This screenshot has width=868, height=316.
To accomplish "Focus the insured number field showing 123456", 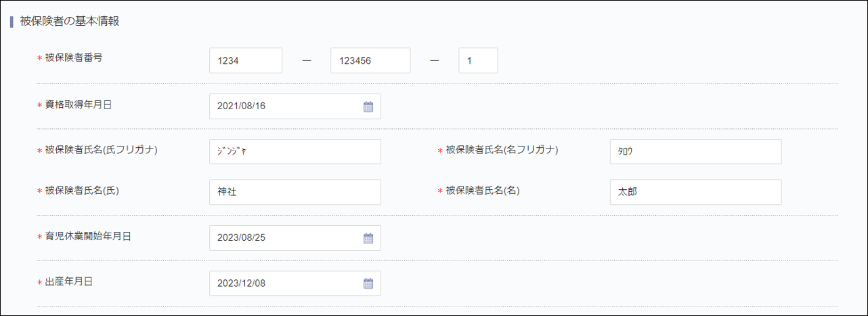I will [370, 60].
